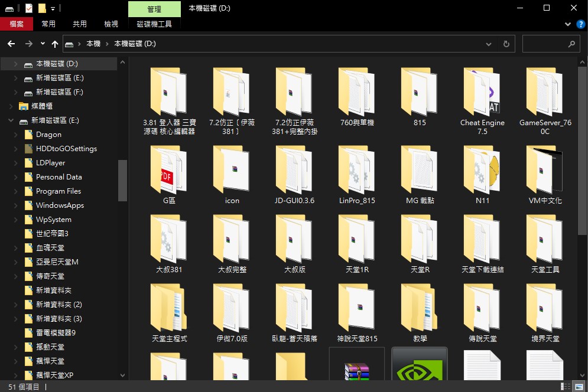Image resolution: width=588 pixels, height=392 pixels.
Task: Open the GameServer_760C folder
Action: (545, 101)
